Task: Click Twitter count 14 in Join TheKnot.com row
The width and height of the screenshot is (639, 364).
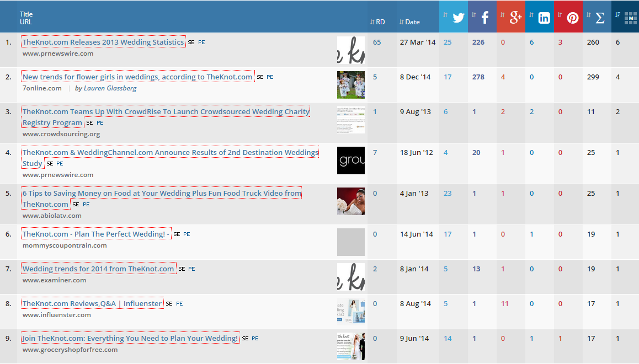Action: 448,338
